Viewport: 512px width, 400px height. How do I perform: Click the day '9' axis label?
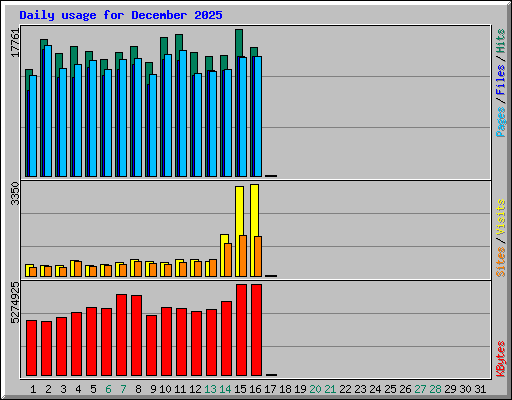pyautogui.click(x=153, y=389)
